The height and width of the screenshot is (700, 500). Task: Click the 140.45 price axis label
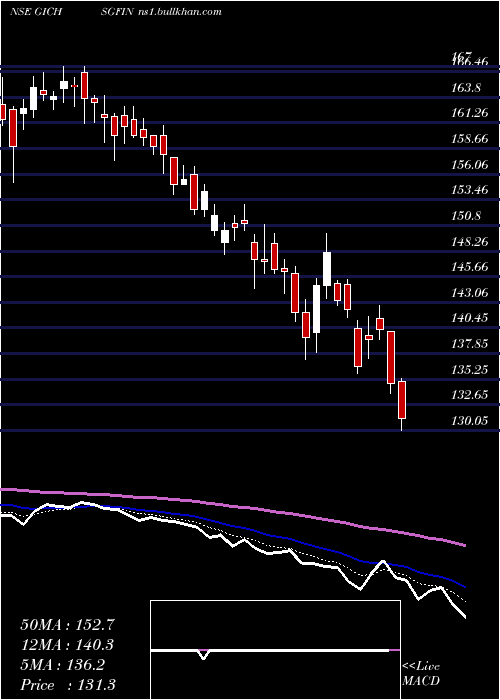click(470, 318)
